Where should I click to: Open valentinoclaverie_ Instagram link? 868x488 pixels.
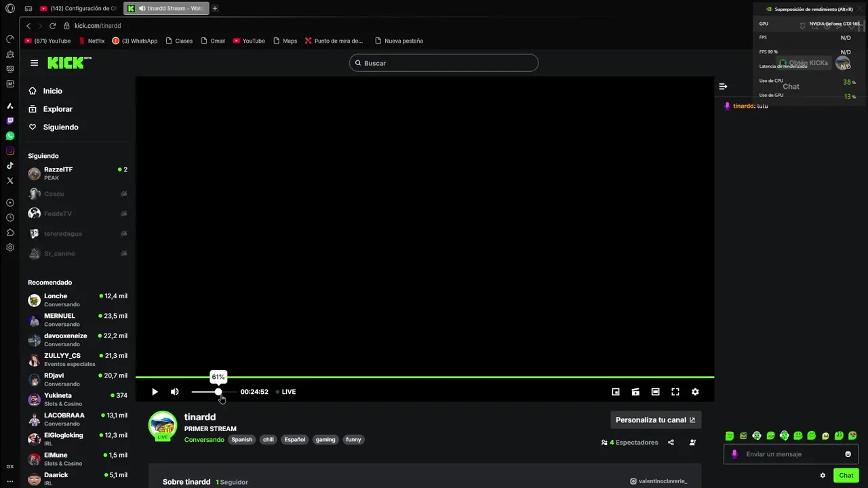coord(658,481)
